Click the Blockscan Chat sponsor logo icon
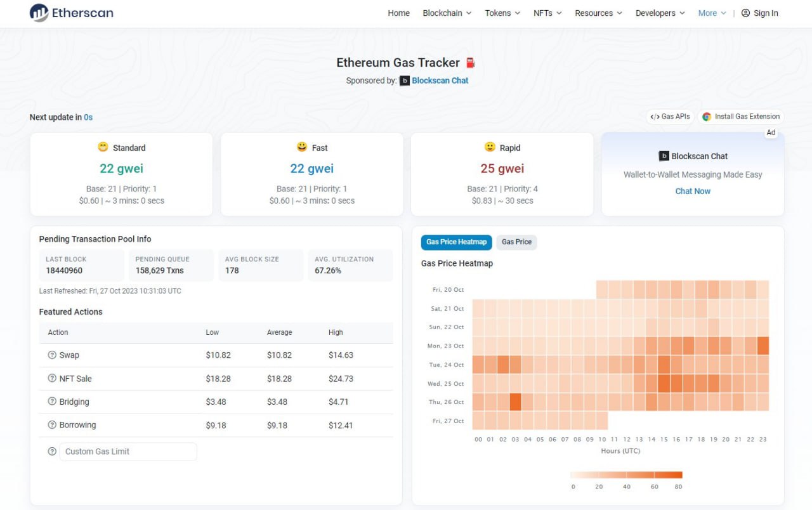Viewport: 812px width, 510px height. click(x=405, y=81)
